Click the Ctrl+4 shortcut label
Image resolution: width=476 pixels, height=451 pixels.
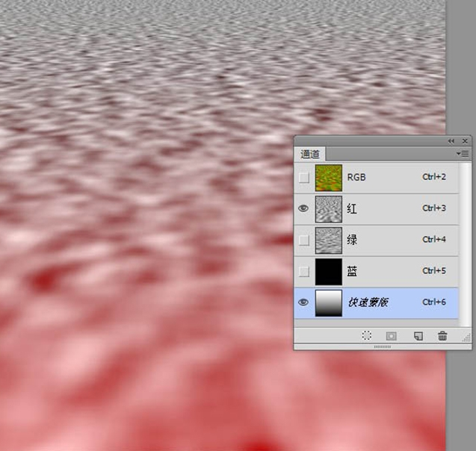pyautogui.click(x=434, y=239)
